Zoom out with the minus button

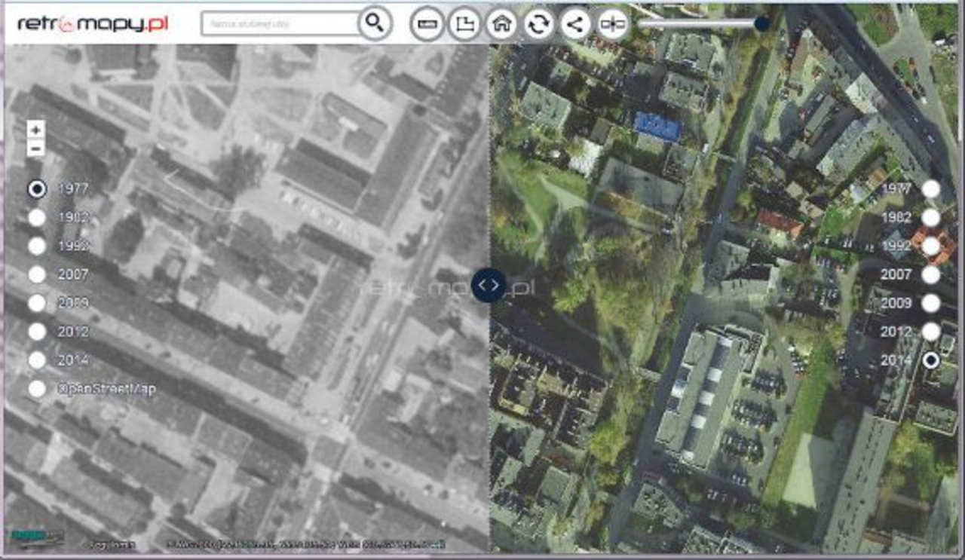click(x=35, y=148)
